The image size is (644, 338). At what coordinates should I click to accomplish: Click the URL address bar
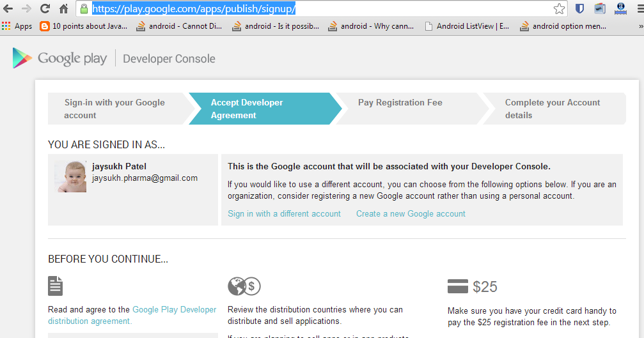(x=320, y=8)
